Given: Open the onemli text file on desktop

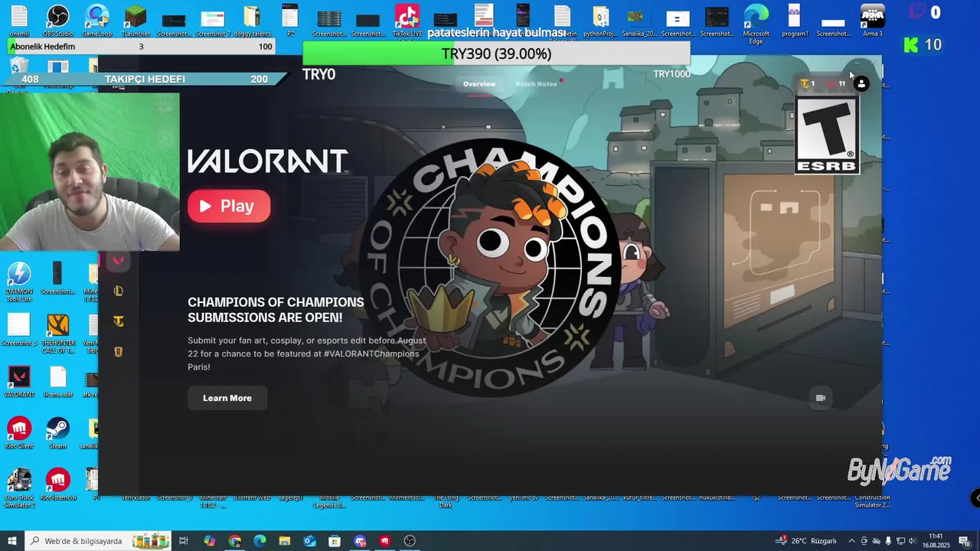Looking at the screenshot, I should [19, 21].
